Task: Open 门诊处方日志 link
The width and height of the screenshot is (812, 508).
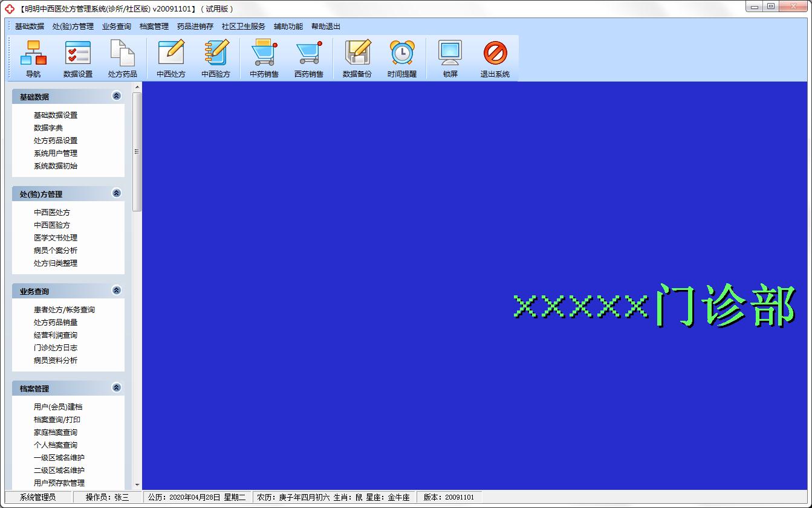Action: pyautogui.click(x=56, y=348)
